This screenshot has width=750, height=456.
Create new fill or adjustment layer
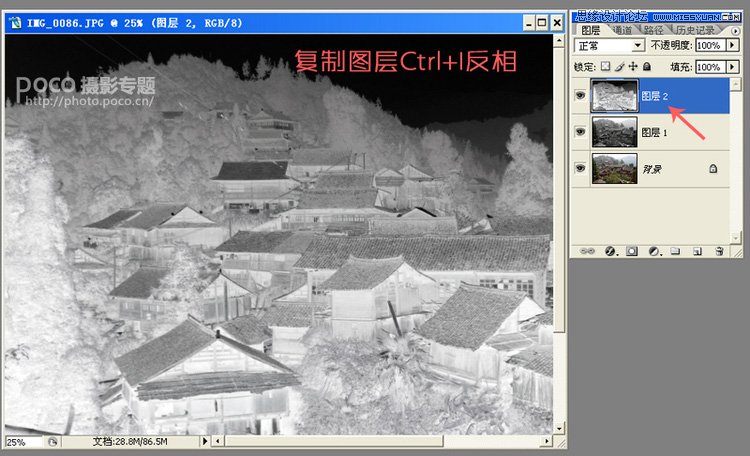654,251
